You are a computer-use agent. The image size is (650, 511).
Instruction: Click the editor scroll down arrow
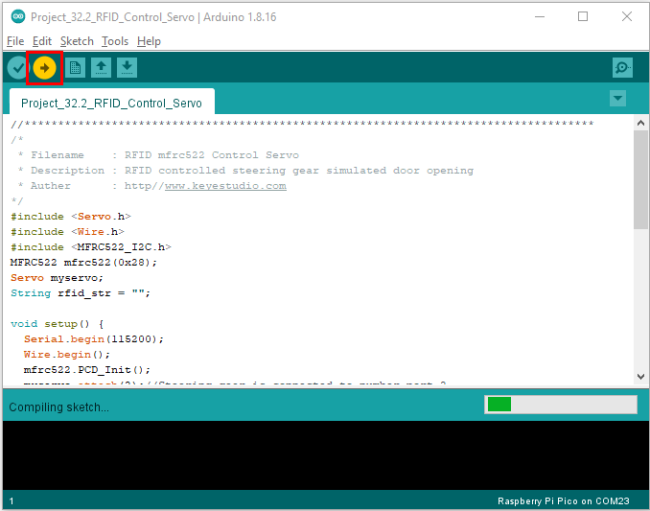[x=640, y=376]
